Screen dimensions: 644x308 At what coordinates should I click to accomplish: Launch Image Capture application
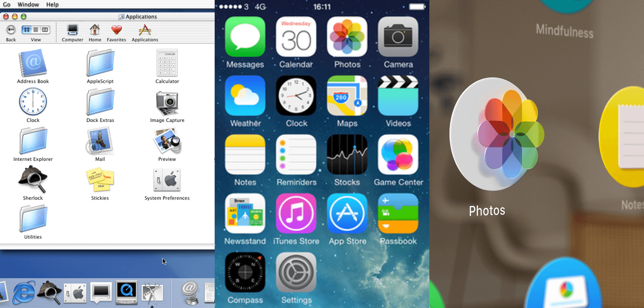[x=167, y=103]
